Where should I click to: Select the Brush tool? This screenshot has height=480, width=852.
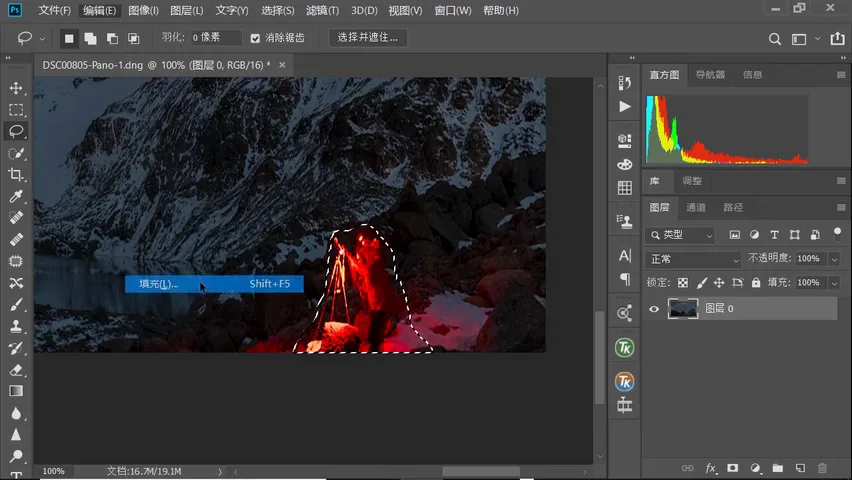[16, 304]
